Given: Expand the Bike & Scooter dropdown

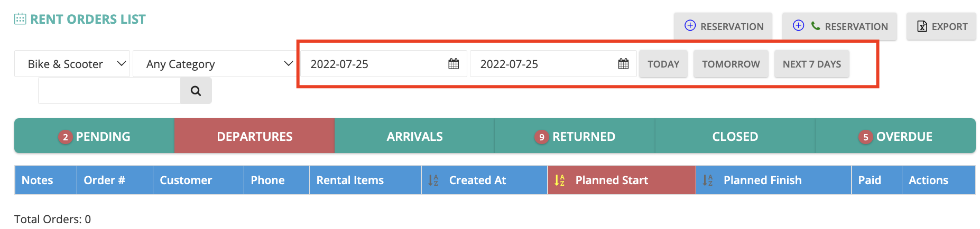Looking at the screenshot, I should 72,64.
